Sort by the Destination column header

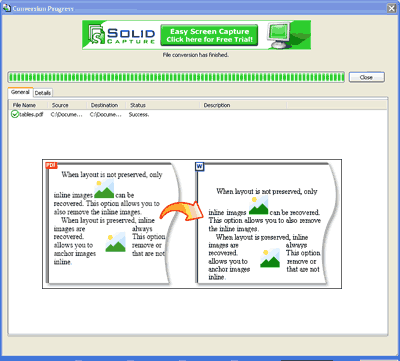106,105
